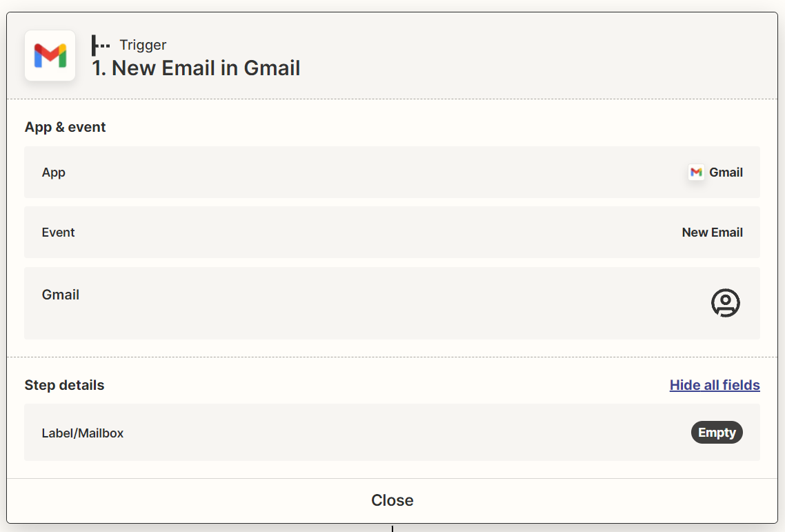Viewport: 785px width, 532px height.
Task: Click the "Trigger" label text
Action: 143,46
